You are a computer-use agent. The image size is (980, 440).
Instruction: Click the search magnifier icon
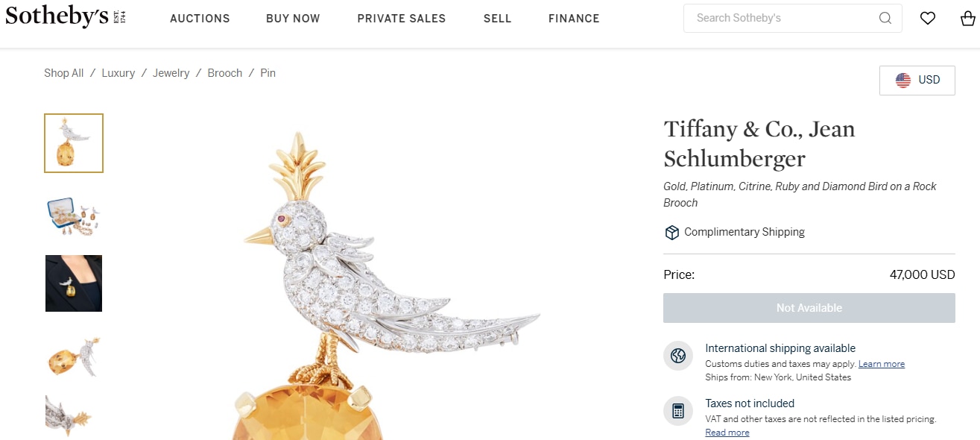coord(885,18)
